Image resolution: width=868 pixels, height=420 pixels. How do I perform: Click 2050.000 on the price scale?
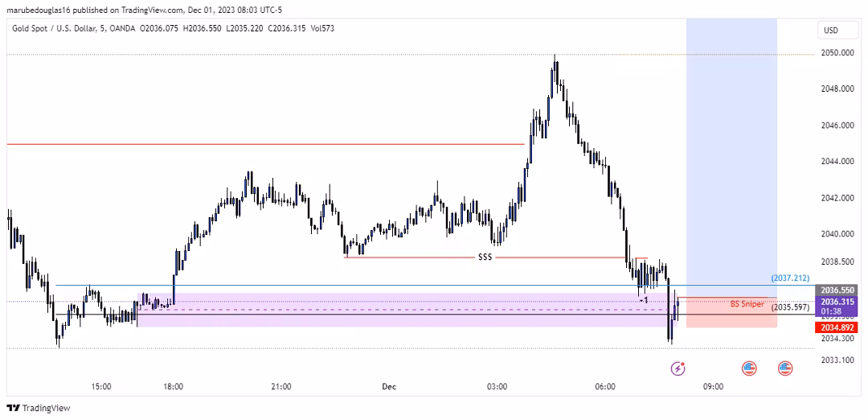pyautogui.click(x=837, y=53)
